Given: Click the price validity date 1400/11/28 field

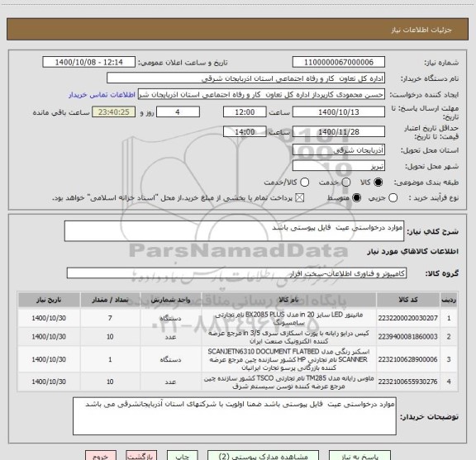Looking at the screenshot, I should click(339, 131).
